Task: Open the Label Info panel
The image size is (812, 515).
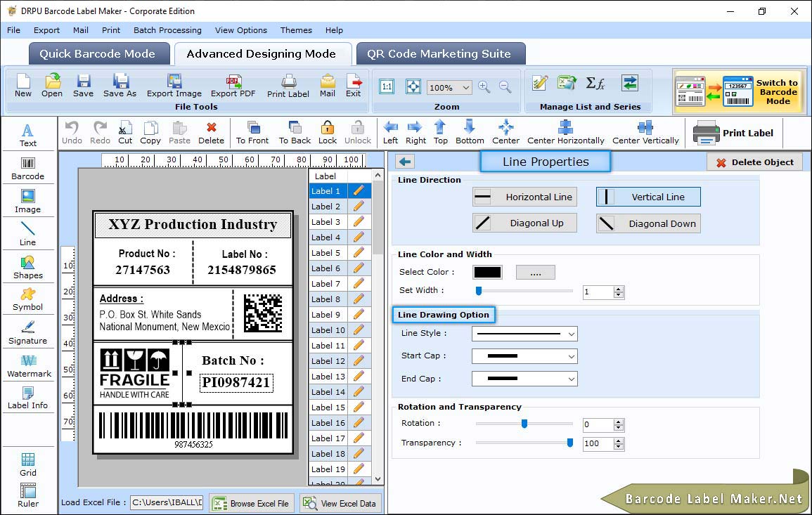Action: coord(28,398)
